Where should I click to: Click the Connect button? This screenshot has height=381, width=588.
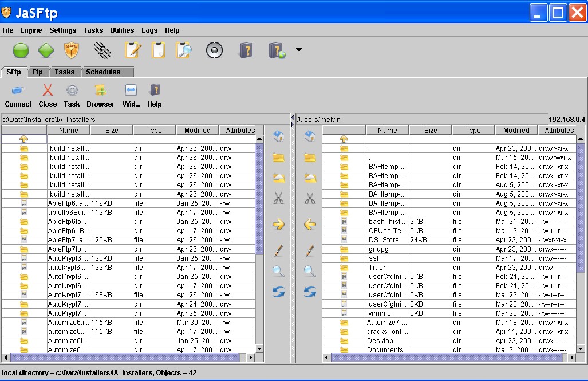point(18,96)
